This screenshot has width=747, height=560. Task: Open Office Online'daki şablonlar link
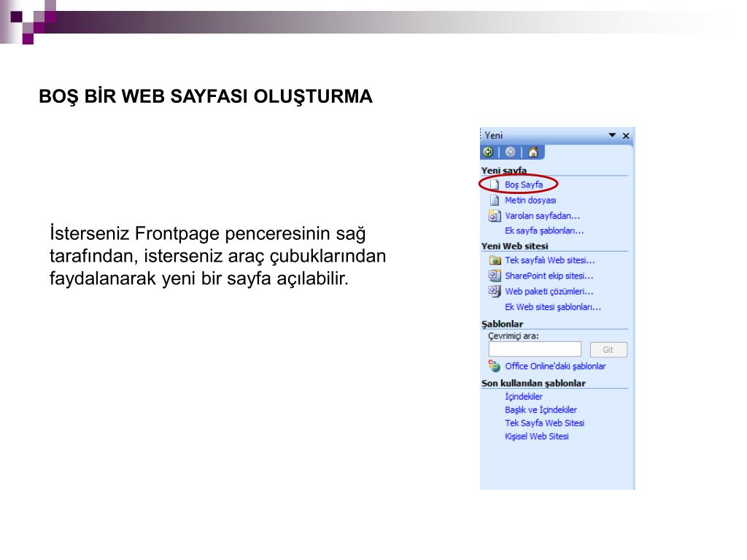click(x=555, y=366)
